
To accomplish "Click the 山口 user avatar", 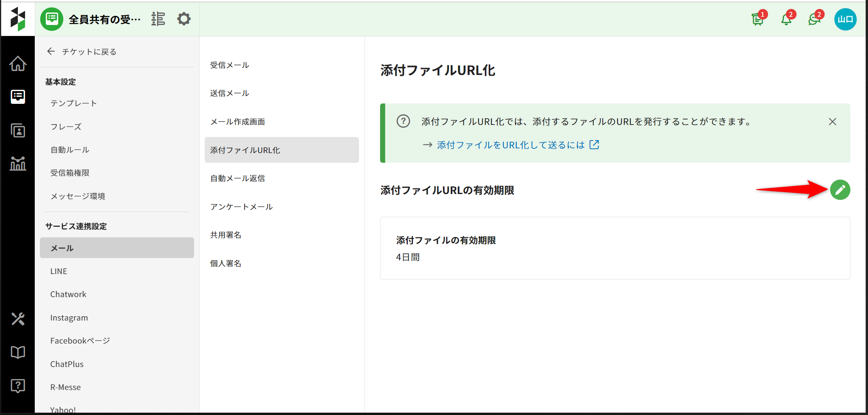I will 845,19.
